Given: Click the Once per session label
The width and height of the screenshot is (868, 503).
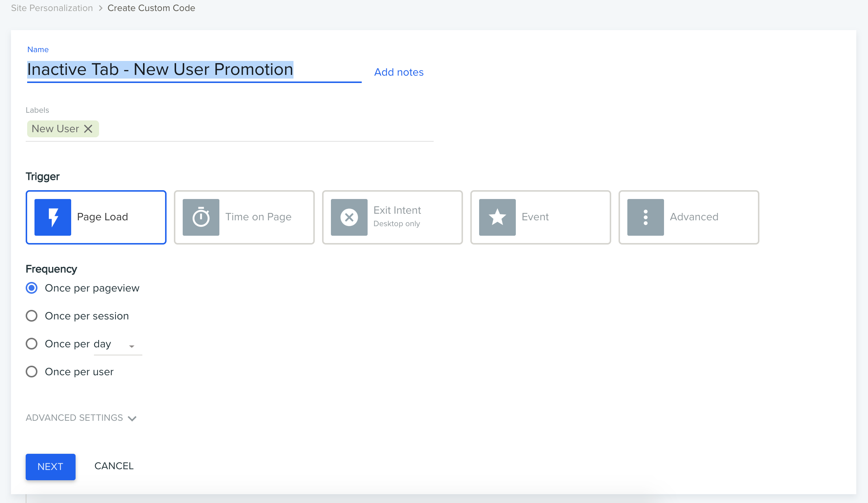Looking at the screenshot, I should pos(87,316).
